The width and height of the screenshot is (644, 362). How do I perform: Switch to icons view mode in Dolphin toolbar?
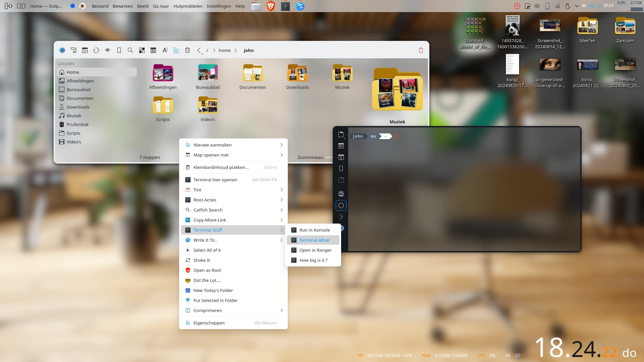pyautogui.click(x=142, y=50)
